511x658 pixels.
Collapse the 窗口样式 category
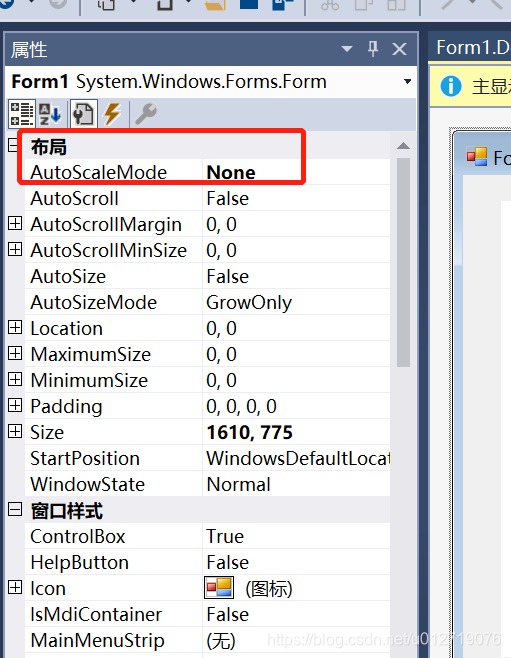pyautogui.click(x=15, y=510)
